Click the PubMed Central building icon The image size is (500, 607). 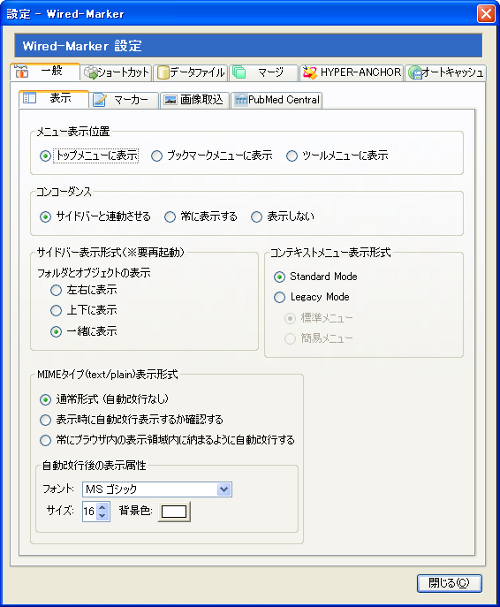(241, 100)
